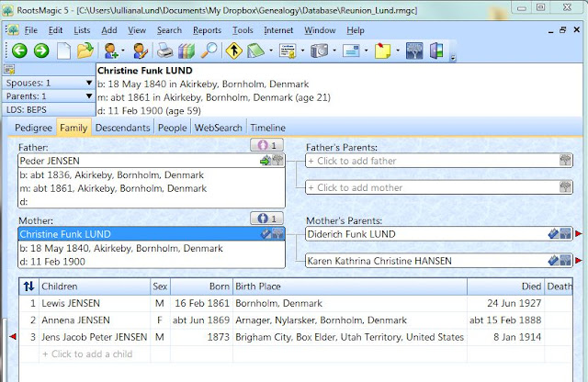Image resolution: width=588 pixels, height=382 pixels.
Task: Select child Jens Jacob Peter JENSEN
Action: (x=296, y=337)
